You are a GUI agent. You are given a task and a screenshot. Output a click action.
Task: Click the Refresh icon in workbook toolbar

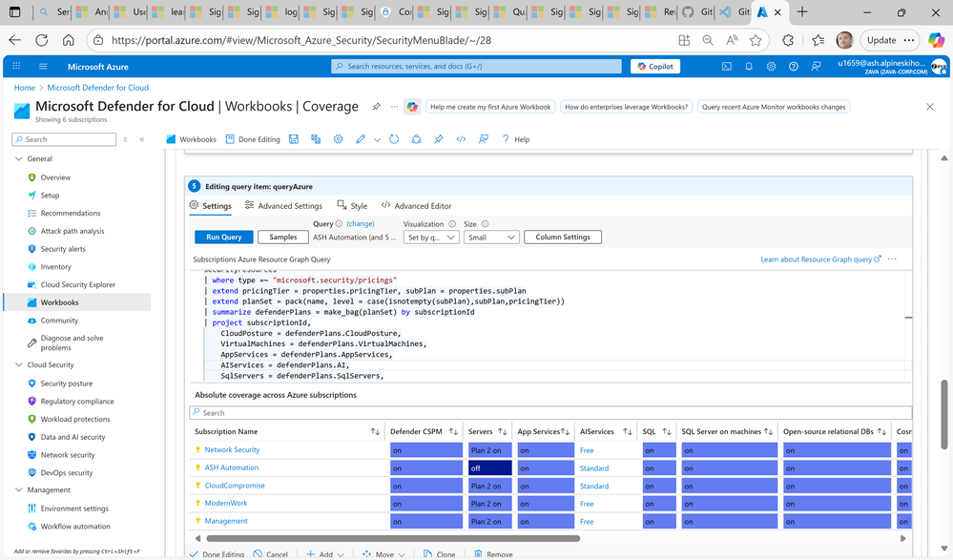(x=394, y=139)
